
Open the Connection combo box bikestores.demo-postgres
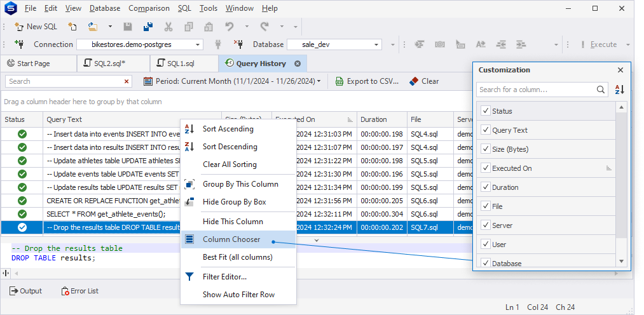click(x=140, y=44)
